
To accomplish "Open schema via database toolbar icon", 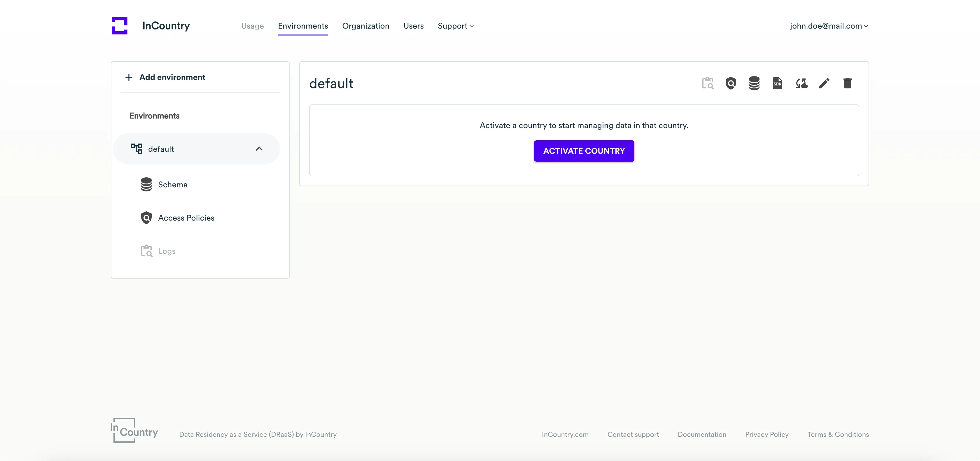I will pos(754,83).
